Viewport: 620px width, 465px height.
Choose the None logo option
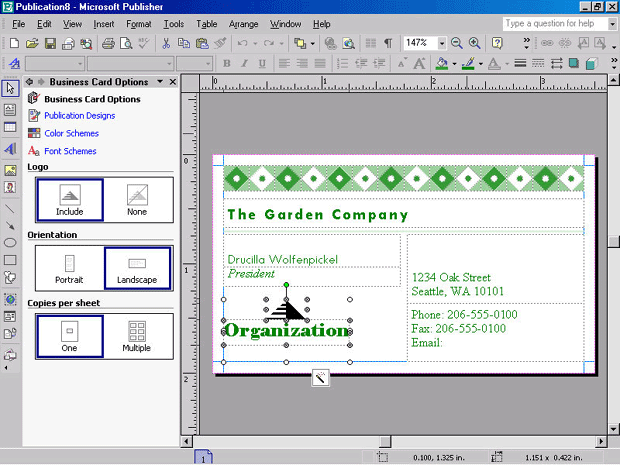point(137,200)
